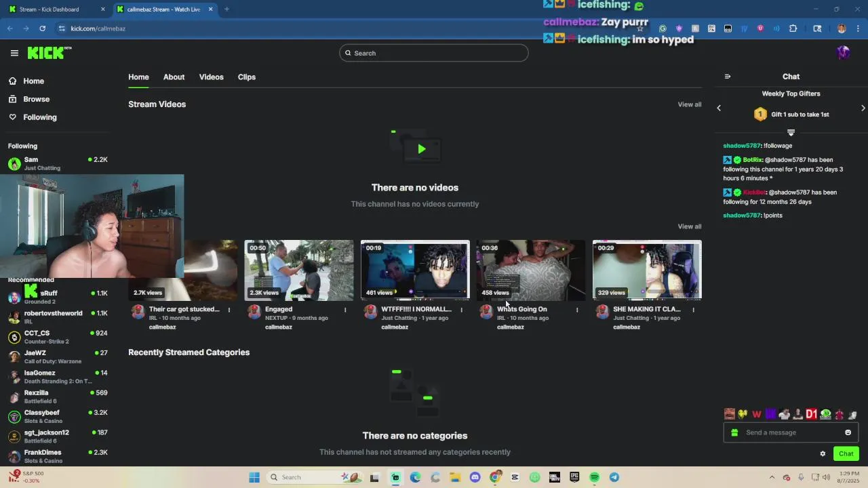868x488 pixels.
Task: Open sgt_jackson12 recommended channel
Action: pos(58,436)
